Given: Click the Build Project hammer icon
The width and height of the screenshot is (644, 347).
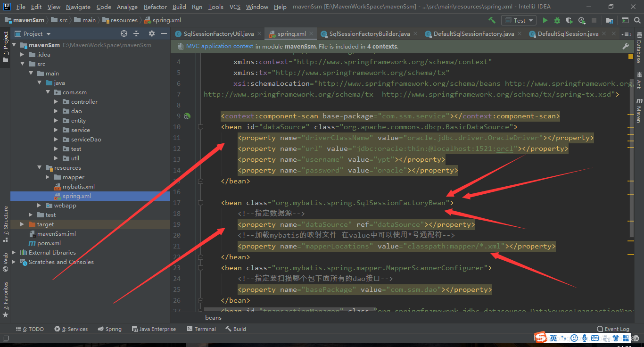Looking at the screenshot, I should [x=492, y=20].
